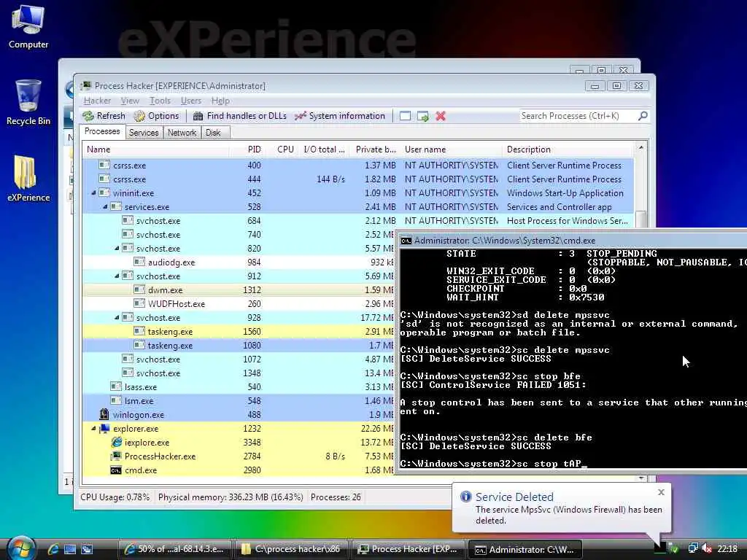The height and width of the screenshot is (560, 747).
Task: Select the dwm.exe process row
Action: tap(239, 289)
